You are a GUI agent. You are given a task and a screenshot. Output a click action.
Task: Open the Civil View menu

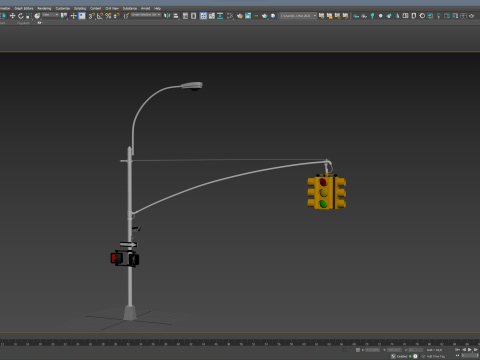[112, 8]
